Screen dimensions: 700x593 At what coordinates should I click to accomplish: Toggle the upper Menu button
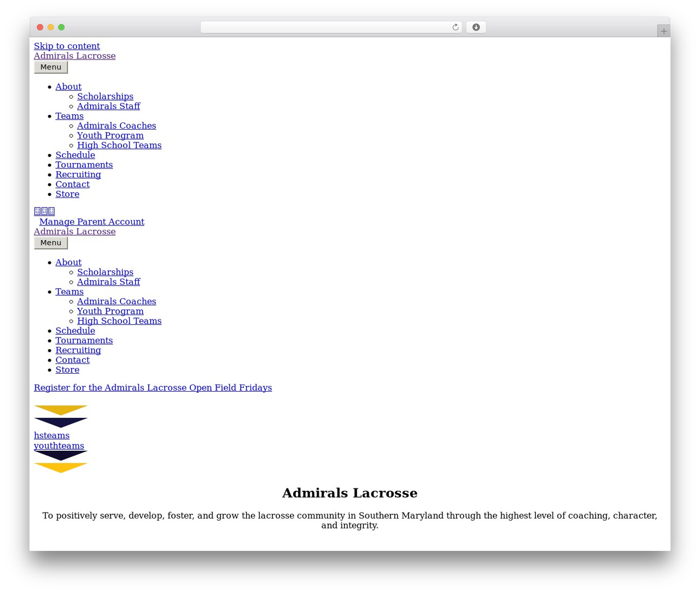click(x=51, y=67)
